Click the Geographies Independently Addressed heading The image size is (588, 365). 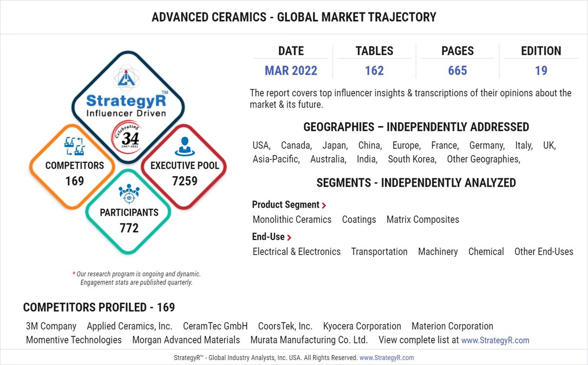pos(416,127)
